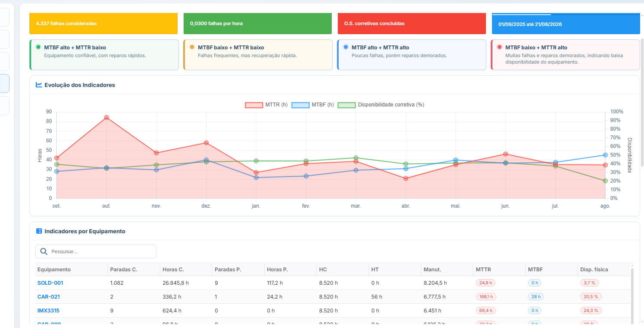644x328 pixels.
Task: Click the magnifier icon in the search box
Action: 44,251
